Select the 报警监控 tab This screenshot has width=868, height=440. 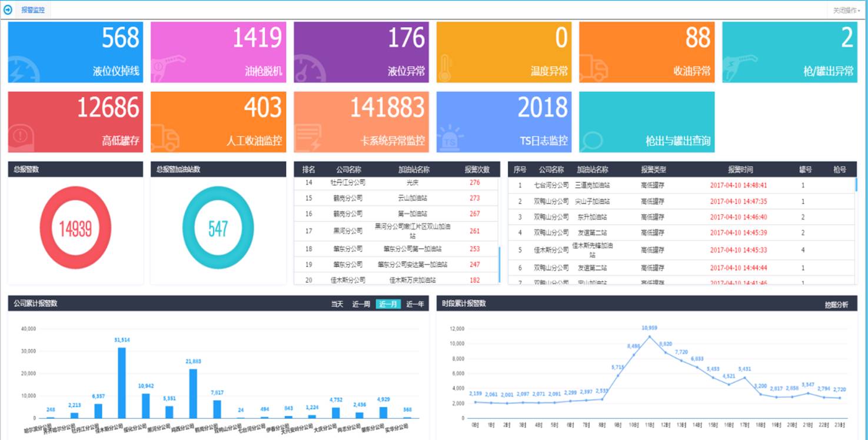tap(33, 10)
